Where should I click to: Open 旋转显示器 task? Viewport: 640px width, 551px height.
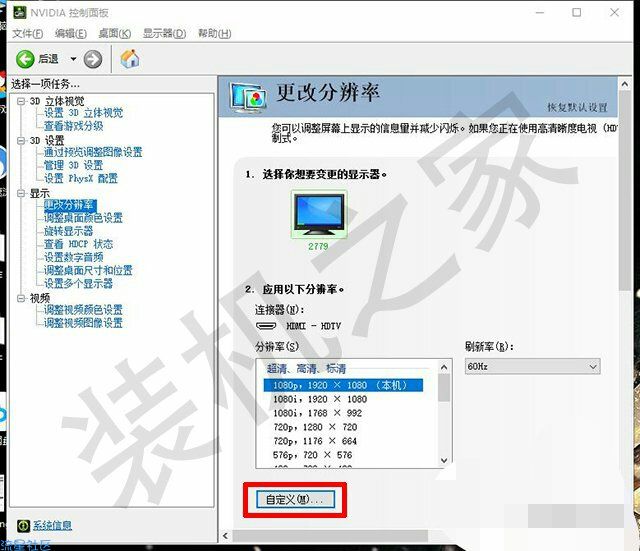tap(69, 231)
